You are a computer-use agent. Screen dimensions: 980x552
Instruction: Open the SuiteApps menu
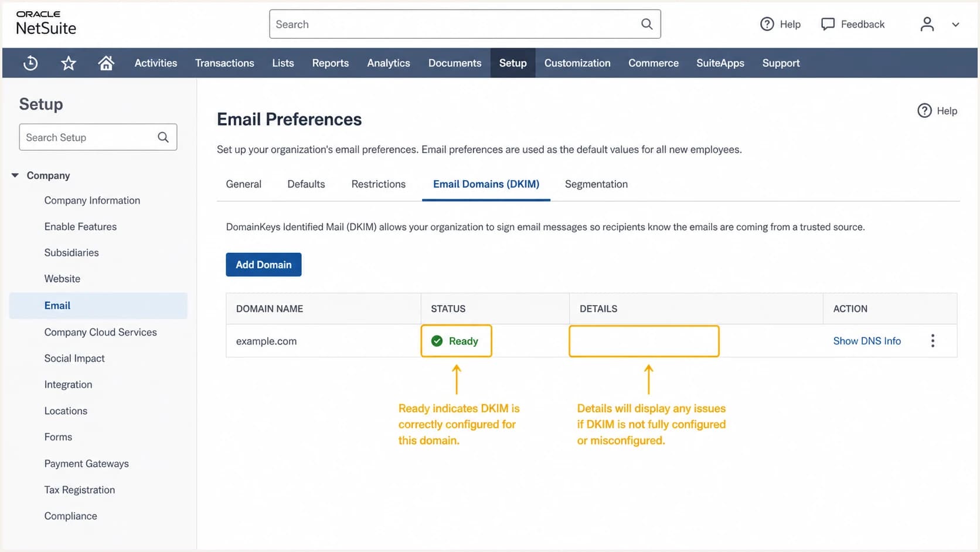pyautogui.click(x=720, y=63)
